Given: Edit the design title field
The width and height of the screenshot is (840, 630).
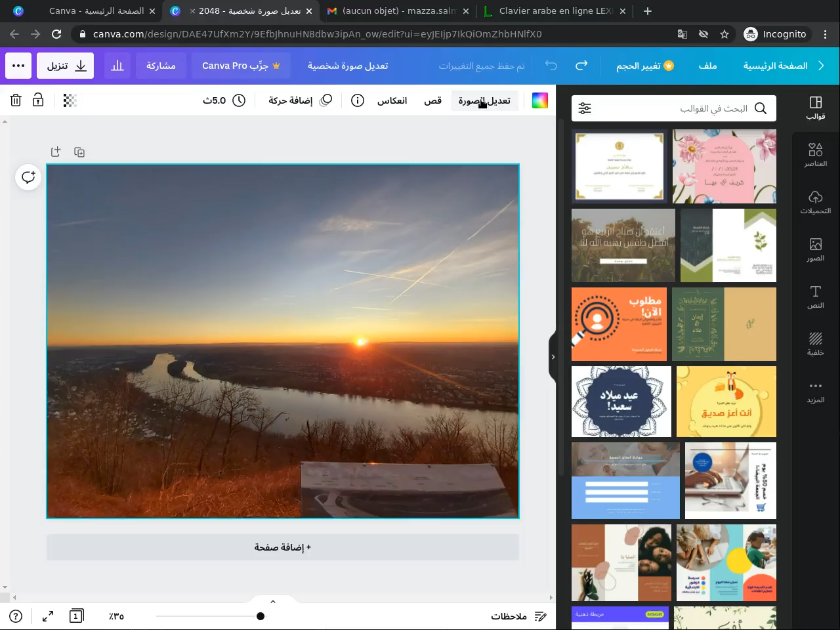Looking at the screenshot, I should pyautogui.click(x=348, y=66).
